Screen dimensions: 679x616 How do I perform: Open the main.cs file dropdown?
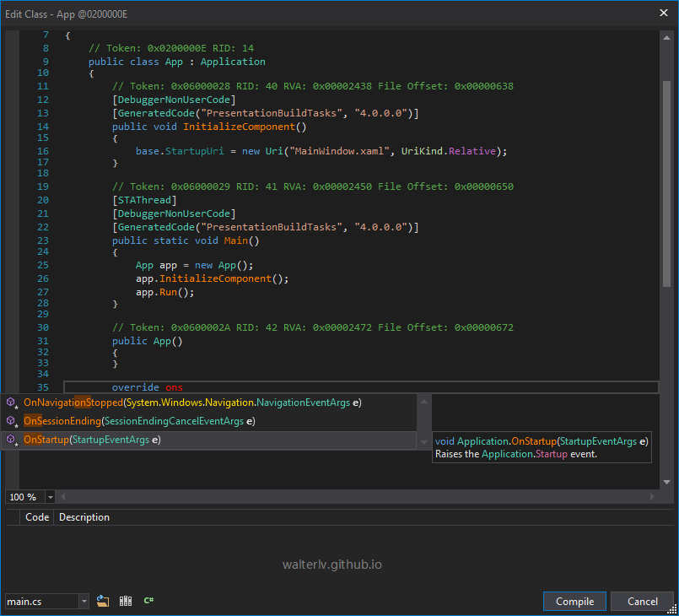pyautogui.click(x=84, y=602)
